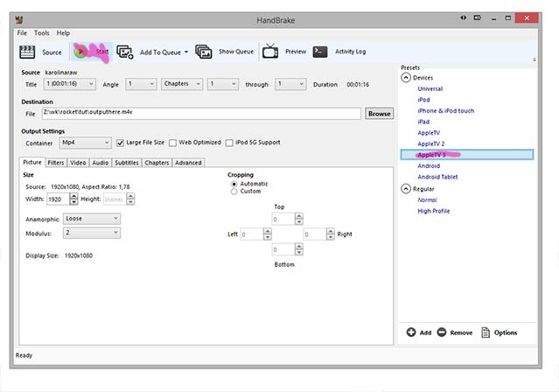This screenshot has width=559, height=392.
Task: Switch to the Audio tab
Action: coord(101,163)
